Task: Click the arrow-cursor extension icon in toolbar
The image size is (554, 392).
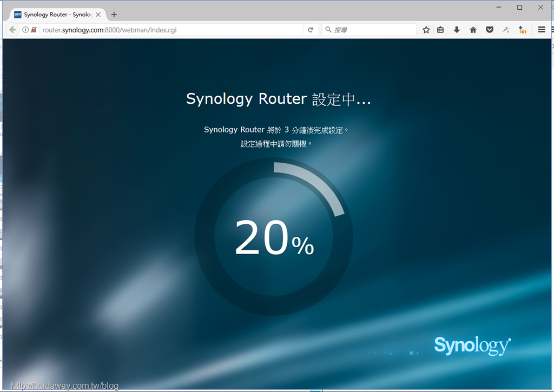Action: pos(506,30)
